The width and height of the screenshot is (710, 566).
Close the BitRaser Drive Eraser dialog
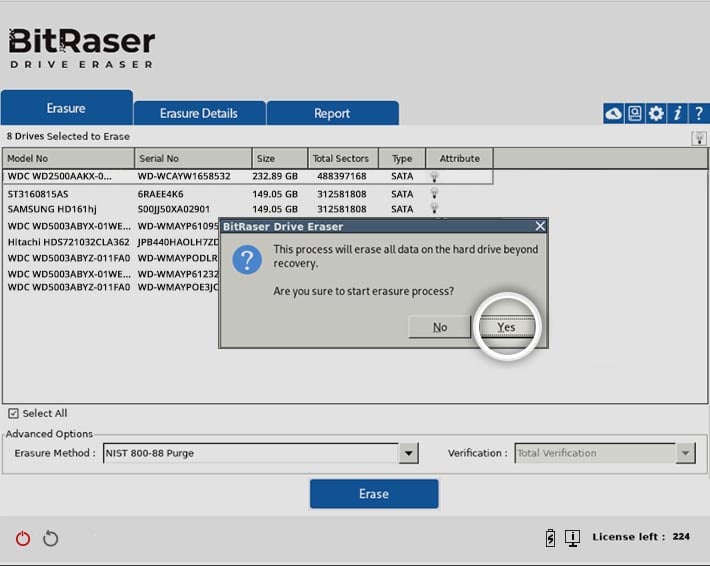pos(540,226)
